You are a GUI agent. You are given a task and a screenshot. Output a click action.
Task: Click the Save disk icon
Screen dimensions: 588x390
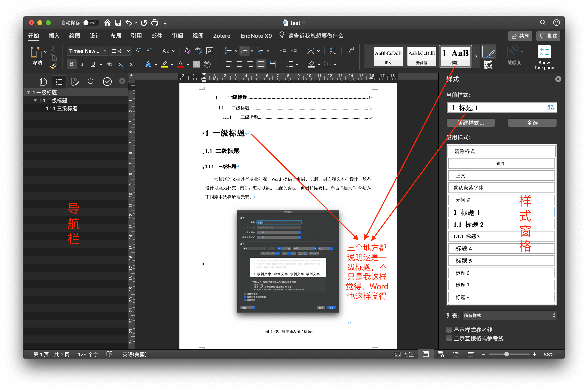(x=118, y=23)
